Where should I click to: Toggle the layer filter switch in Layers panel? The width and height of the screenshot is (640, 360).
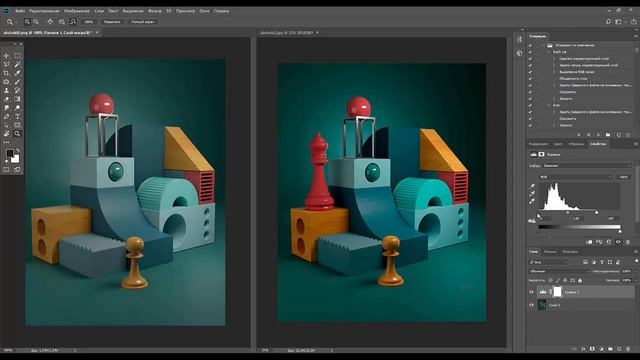(x=636, y=261)
